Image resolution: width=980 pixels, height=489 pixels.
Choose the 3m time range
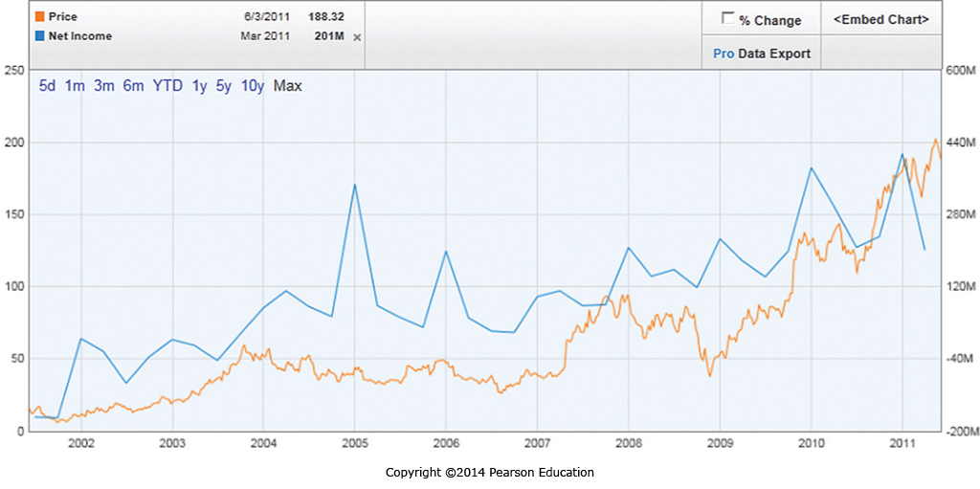(x=103, y=86)
